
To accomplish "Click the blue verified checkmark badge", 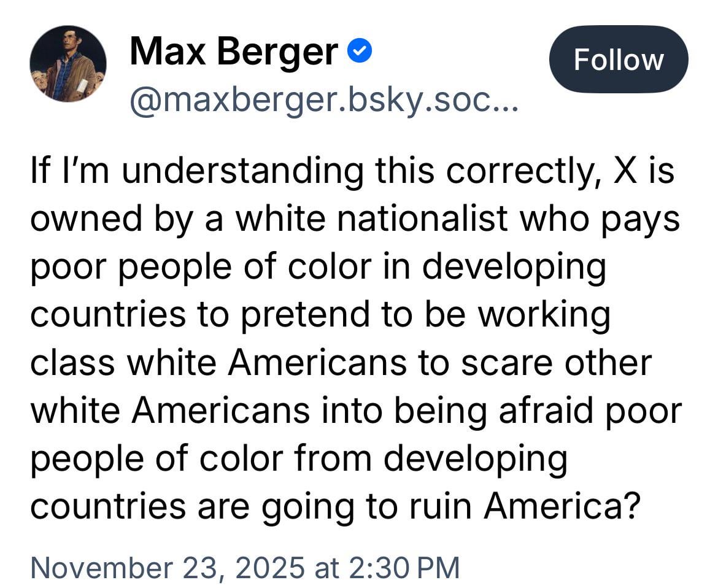I will [x=359, y=52].
